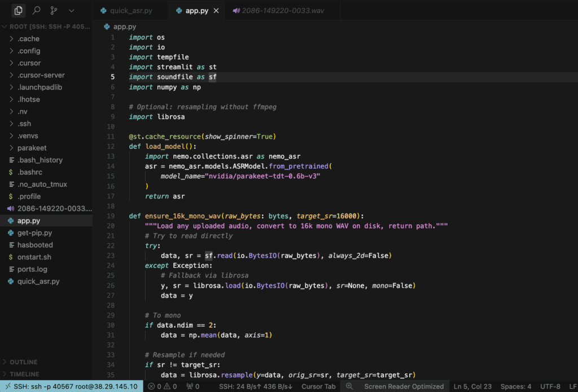Expand the .ssh folder
The image size is (578, 392).
[46, 124]
